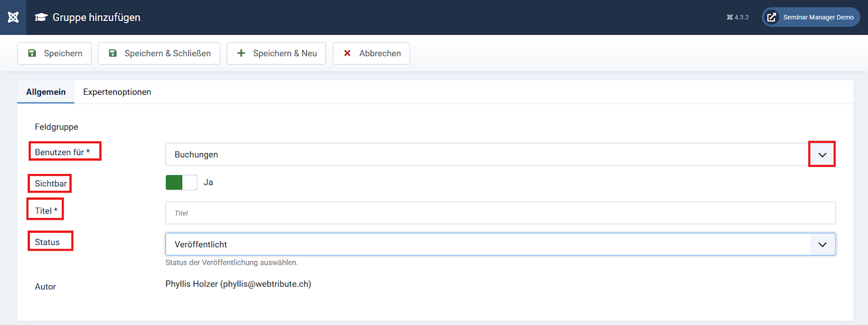Click the Autor label
868x325 pixels.
tap(46, 286)
